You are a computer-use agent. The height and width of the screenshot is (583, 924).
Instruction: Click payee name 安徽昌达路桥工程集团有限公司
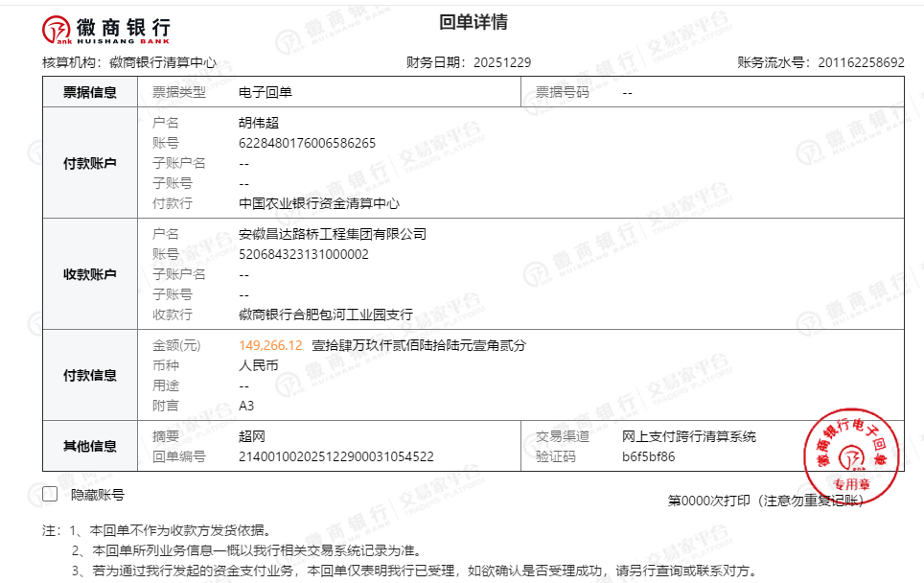pyautogui.click(x=332, y=234)
